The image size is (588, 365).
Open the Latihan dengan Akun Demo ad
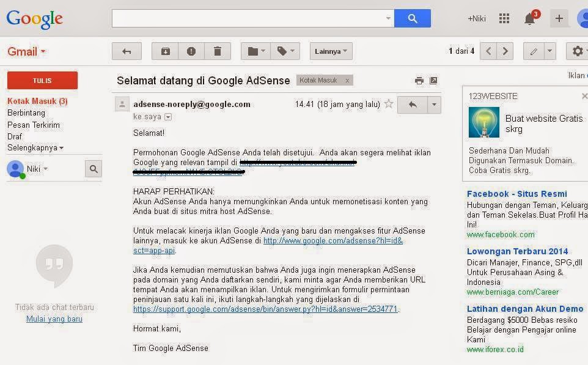525,309
